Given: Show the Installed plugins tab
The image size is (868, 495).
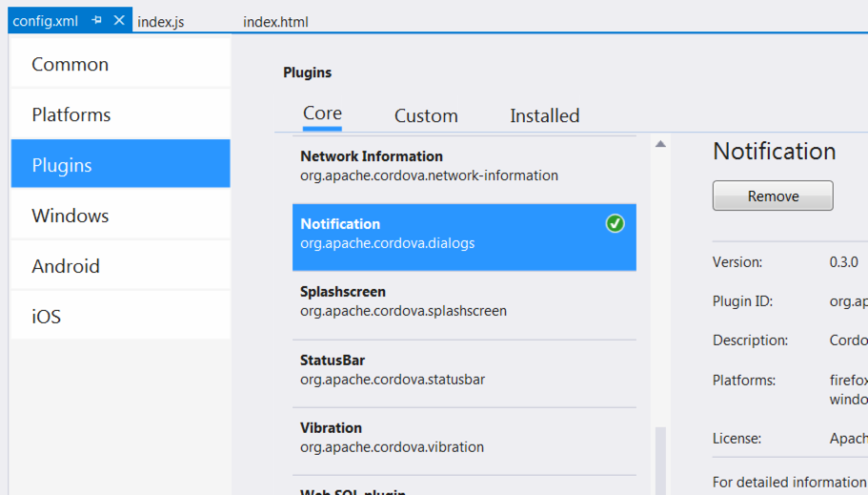Looking at the screenshot, I should pos(545,115).
